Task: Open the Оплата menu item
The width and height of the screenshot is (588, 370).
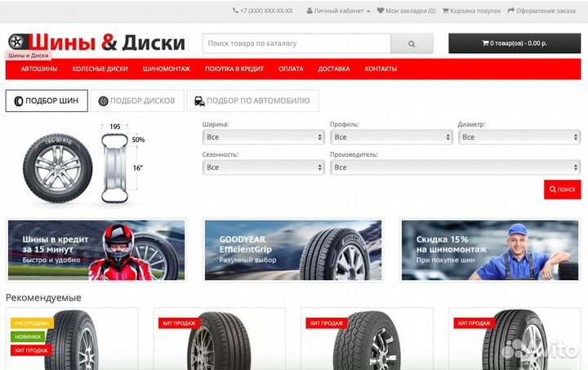Action: (291, 69)
